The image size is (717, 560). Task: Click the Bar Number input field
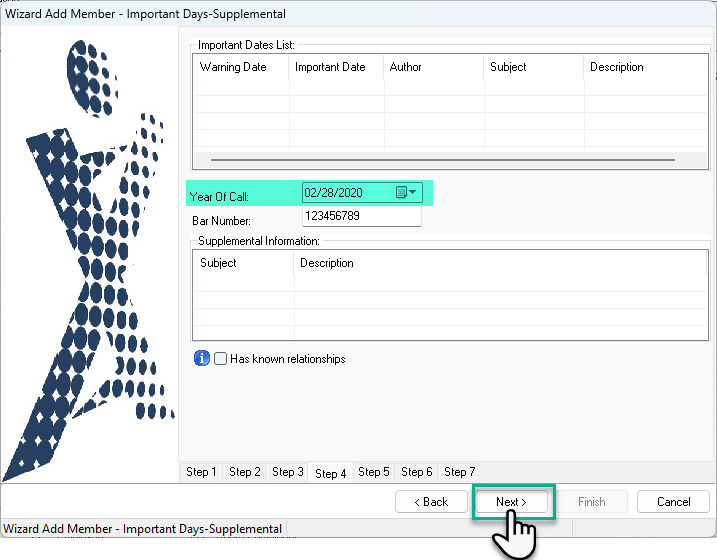(362, 216)
